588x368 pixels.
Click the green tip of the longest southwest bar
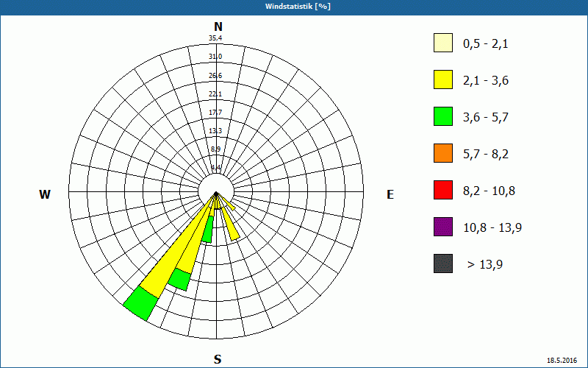pyautogui.click(x=140, y=303)
